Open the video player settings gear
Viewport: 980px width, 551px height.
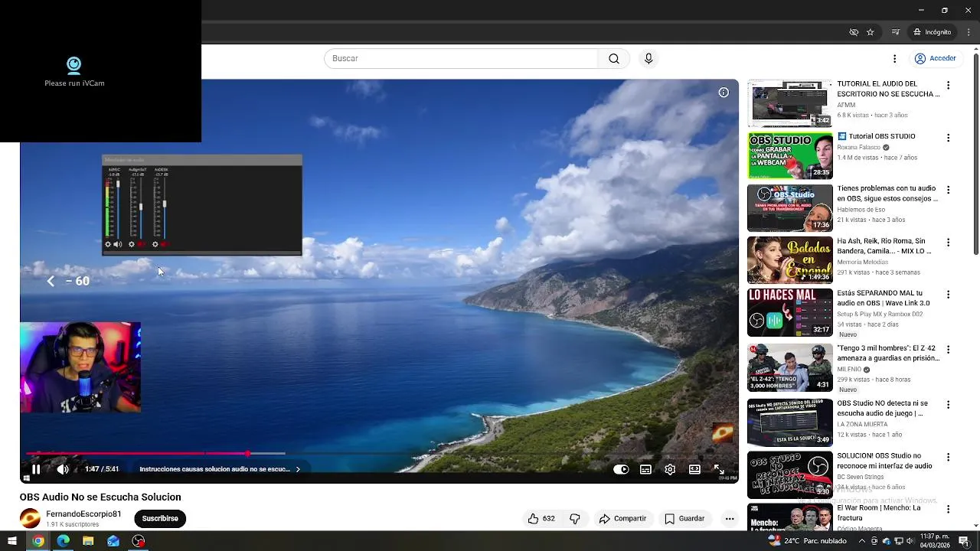(670, 469)
